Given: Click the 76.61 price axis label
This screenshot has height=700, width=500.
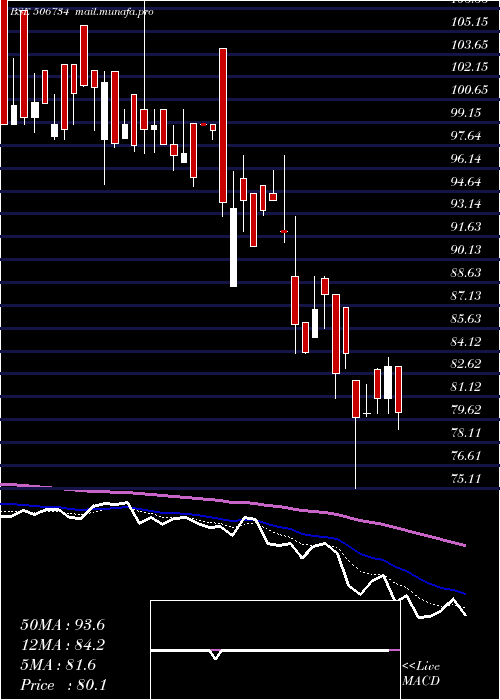Looking at the screenshot, I should (466, 456).
